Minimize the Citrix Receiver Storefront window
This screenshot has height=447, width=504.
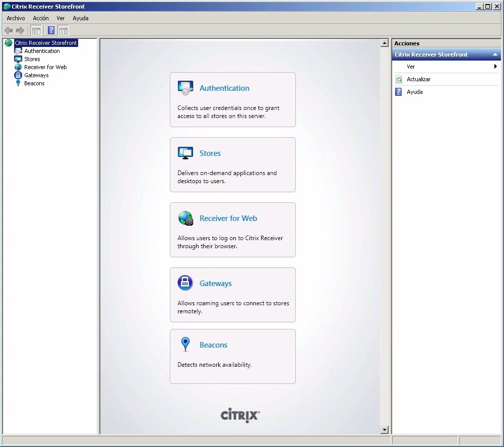coord(480,7)
